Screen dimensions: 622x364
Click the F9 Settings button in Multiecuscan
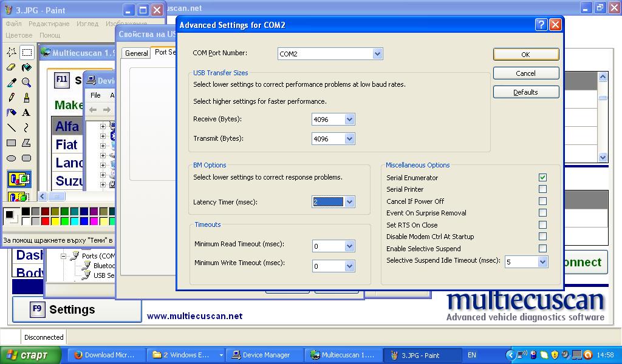point(77,309)
